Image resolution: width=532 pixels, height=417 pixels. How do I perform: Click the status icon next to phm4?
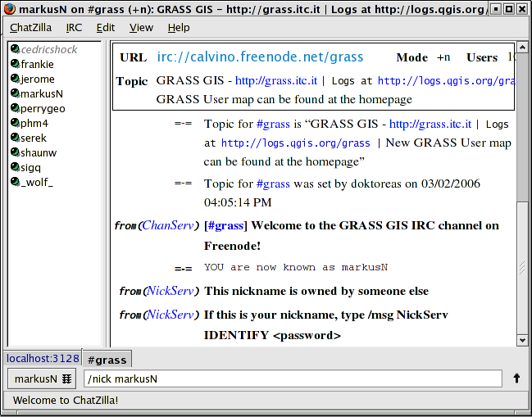coord(16,123)
